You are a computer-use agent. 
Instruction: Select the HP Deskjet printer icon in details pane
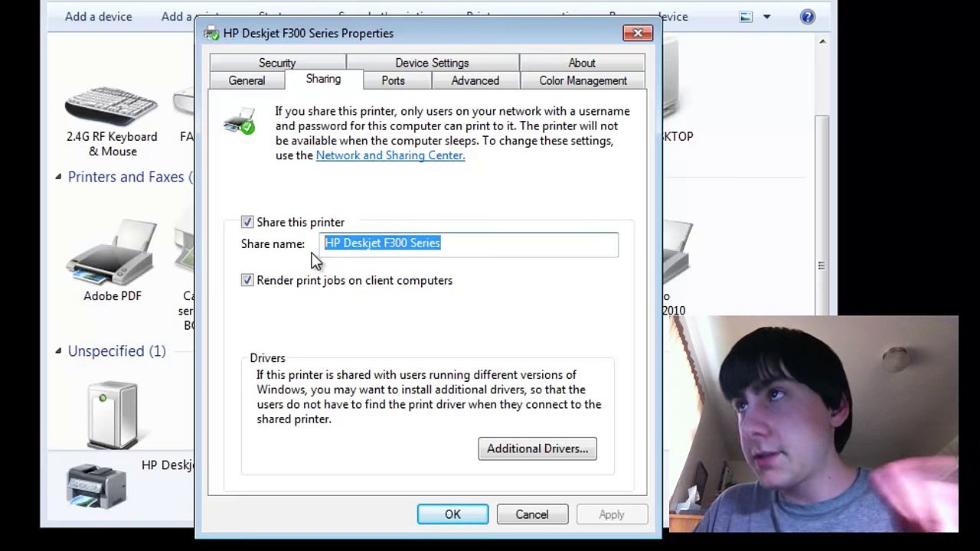[x=96, y=485]
